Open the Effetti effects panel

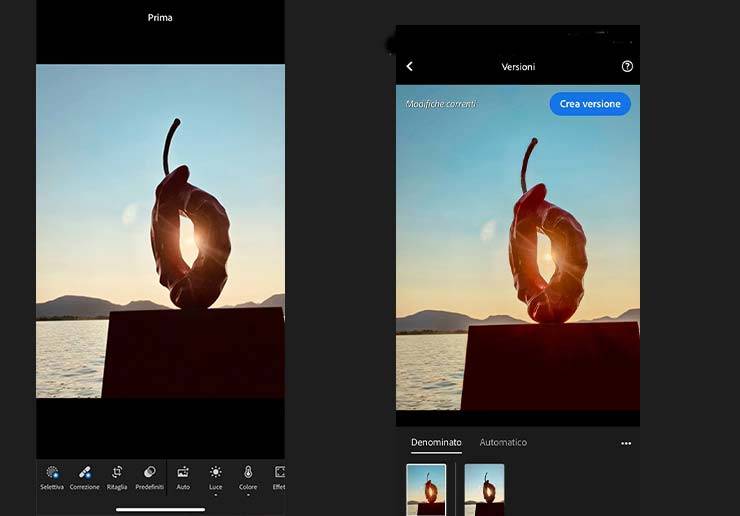pyautogui.click(x=279, y=476)
